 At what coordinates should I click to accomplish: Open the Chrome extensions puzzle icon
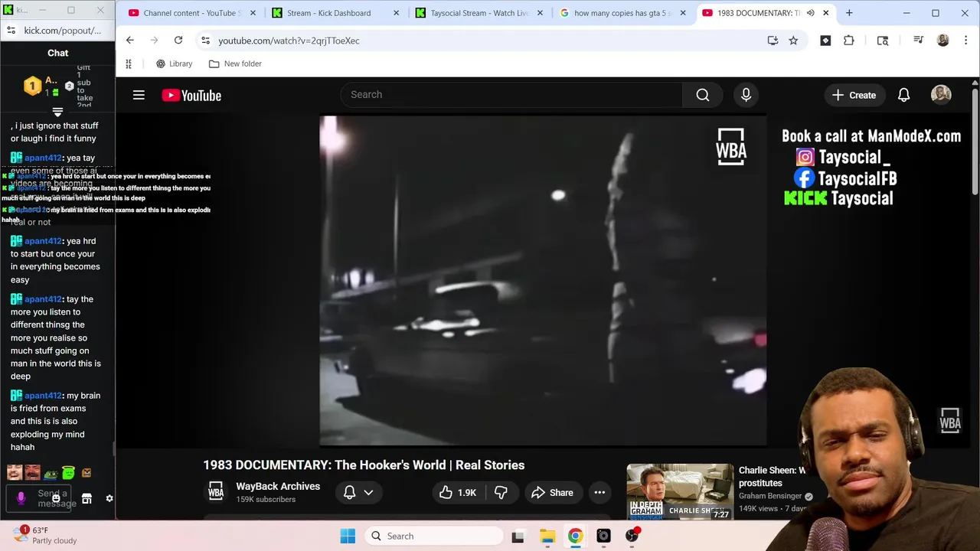848,40
